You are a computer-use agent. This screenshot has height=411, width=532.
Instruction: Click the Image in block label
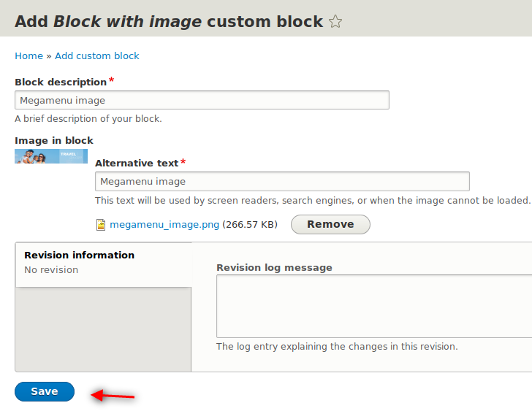tap(54, 141)
